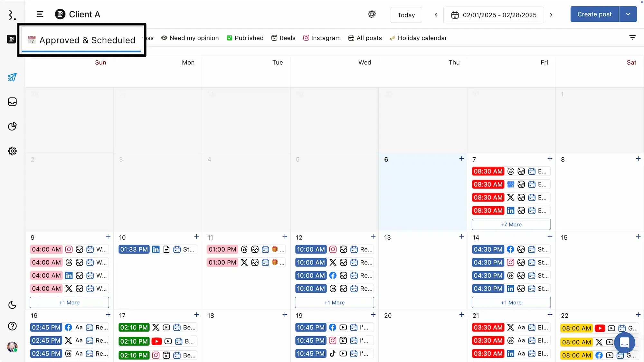644x362 pixels.
Task: Click the hamburger menu icon
Action: pyautogui.click(x=40, y=14)
